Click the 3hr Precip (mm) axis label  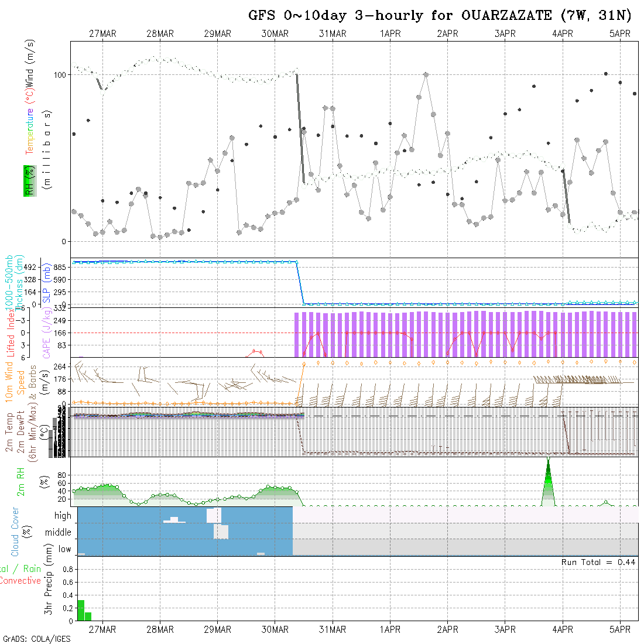pos(49,579)
